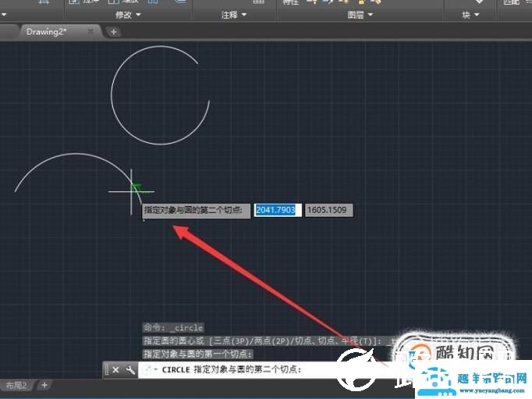
Task: Click the green tangent snap marker
Action: point(137,187)
